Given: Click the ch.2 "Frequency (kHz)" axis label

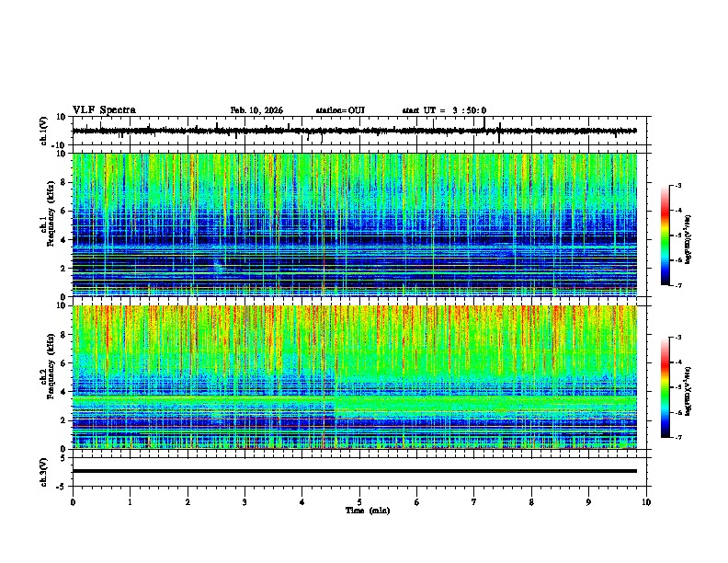Looking at the screenshot, I should [50, 366].
